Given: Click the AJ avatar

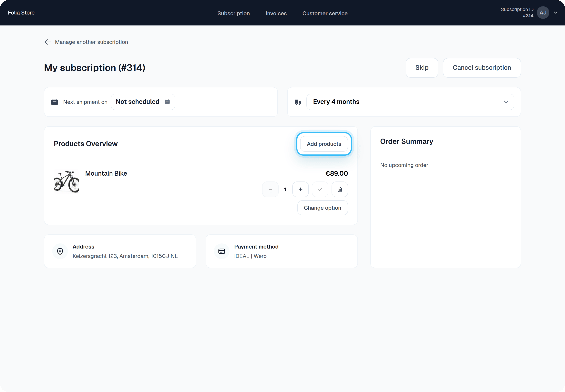Looking at the screenshot, I should point(543,13).
